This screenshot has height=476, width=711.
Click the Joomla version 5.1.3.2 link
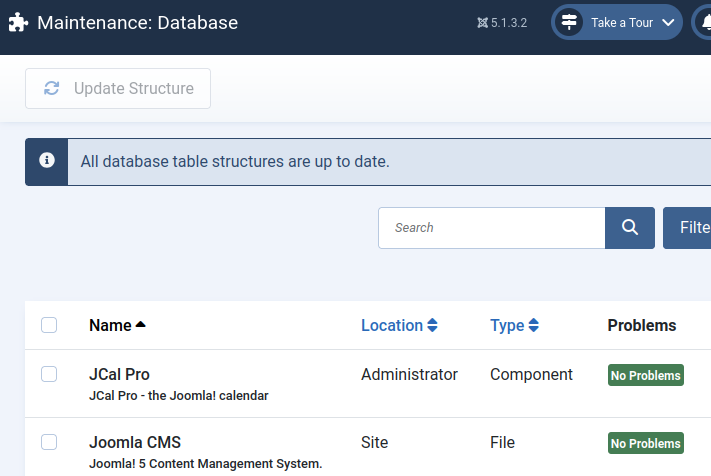[502, 23]
